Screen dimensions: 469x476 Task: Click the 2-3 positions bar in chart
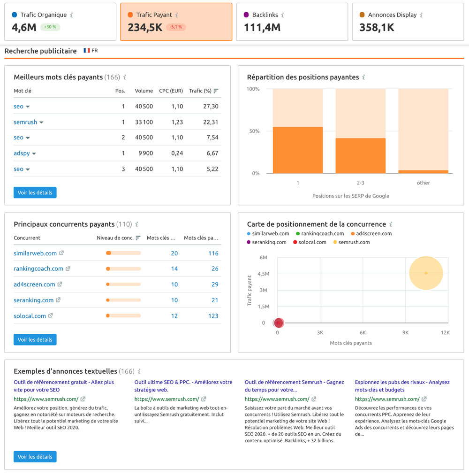[x=360, y=156]
